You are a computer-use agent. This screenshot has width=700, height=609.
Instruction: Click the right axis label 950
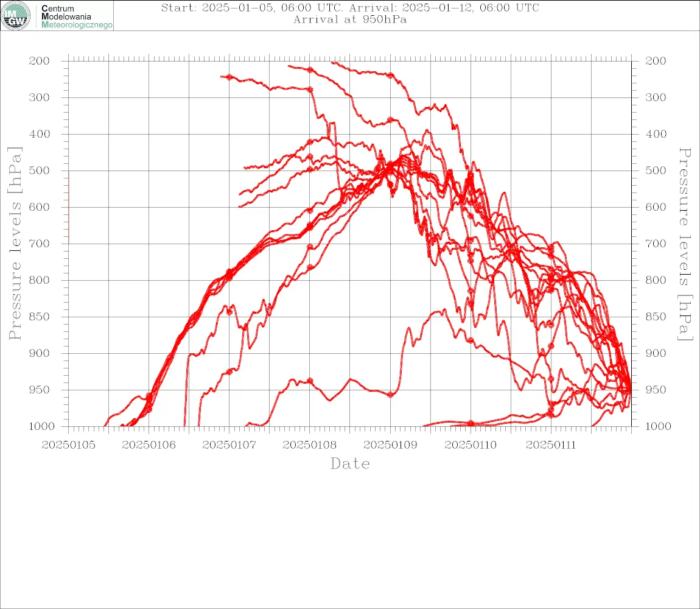point(656,390)
